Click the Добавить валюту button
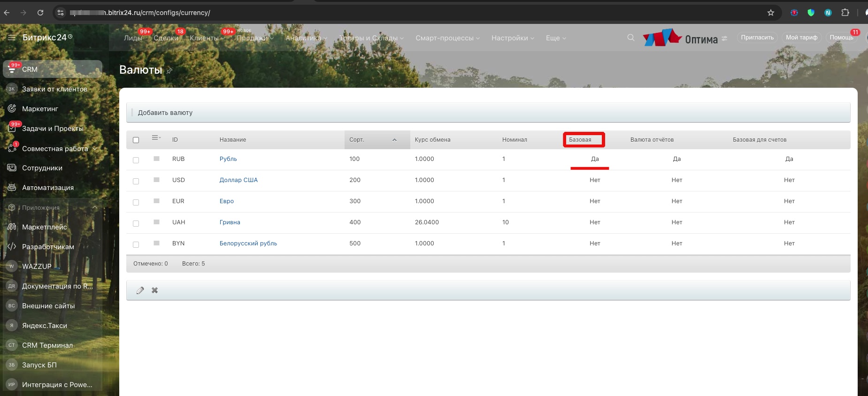868x396 pixels. point(165,113)
